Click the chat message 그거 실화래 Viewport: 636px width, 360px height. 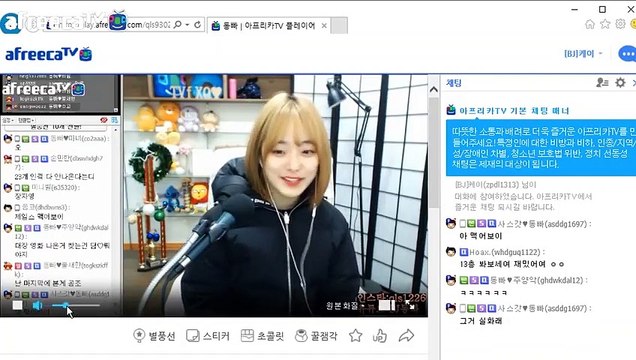(x=481, y=321)
